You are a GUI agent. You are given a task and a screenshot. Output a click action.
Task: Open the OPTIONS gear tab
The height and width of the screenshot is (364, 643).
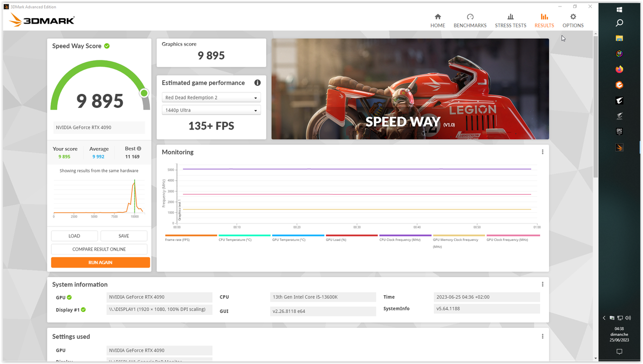pyautogui.click(x=573, y=21)
